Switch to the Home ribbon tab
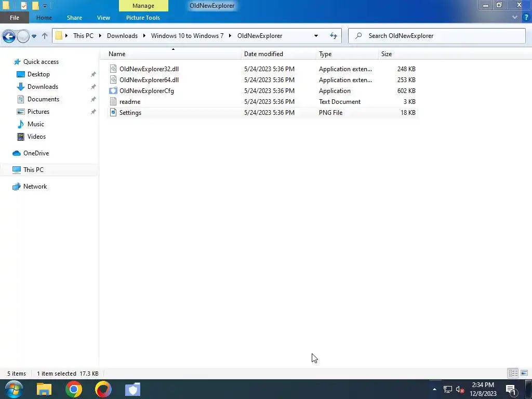This screenshot has width=532, height=399. click(44, 18)
